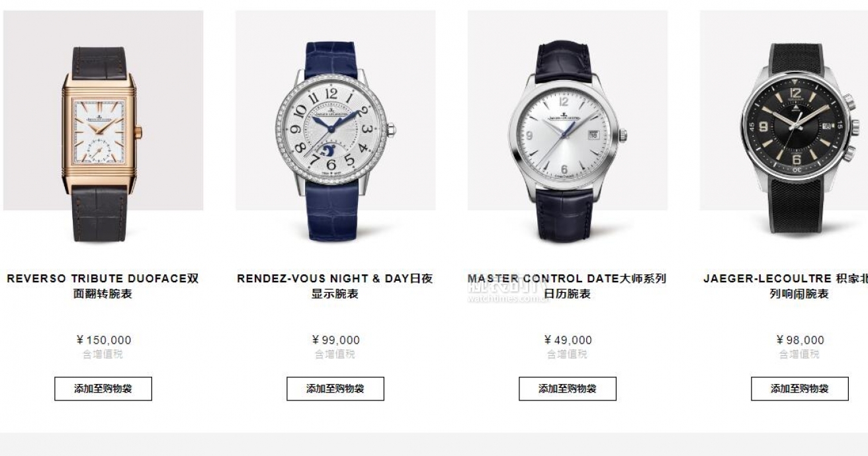The width and height of the screenshot is (868, 456).
Task: Select the ¥49,000 price text
Action: click(x=568, y=340)
